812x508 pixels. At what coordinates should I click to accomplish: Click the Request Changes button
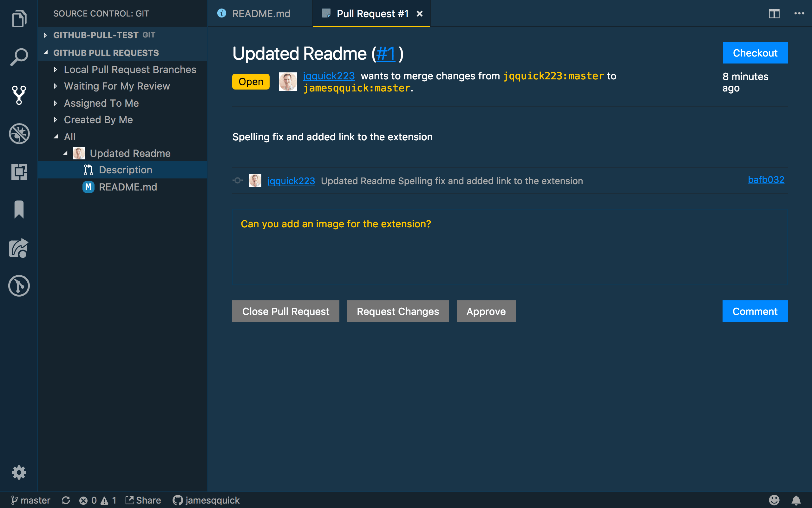398,311
